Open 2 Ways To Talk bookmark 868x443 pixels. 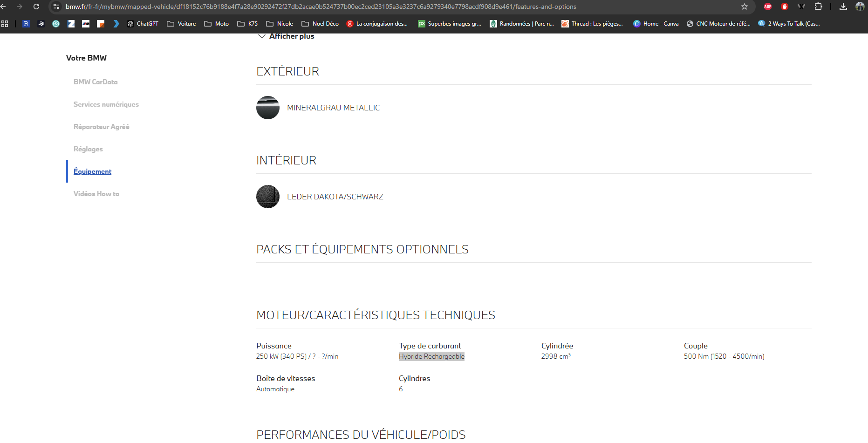pos(789,24)
